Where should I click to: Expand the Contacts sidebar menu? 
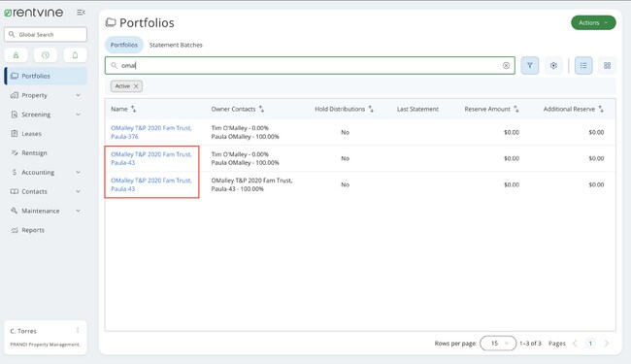coord(46,191)
